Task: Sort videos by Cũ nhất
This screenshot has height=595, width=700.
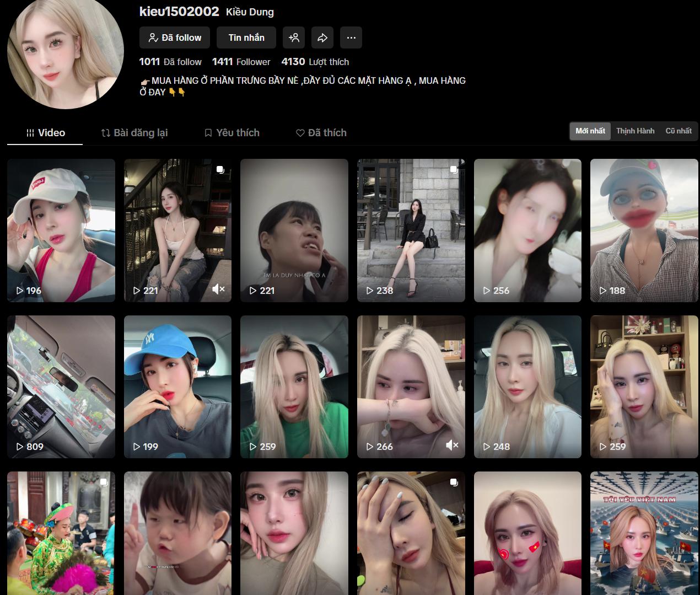Action: point(678,131)
